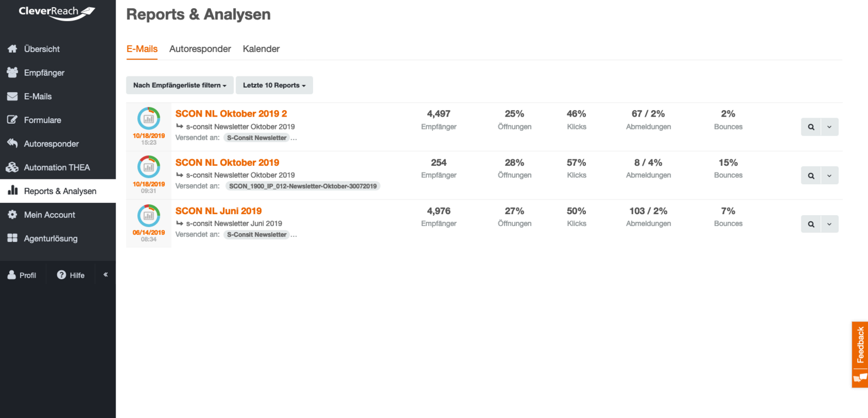Open Übersicht via the home icon
868x418 pixels.
(x=12, y=49)
